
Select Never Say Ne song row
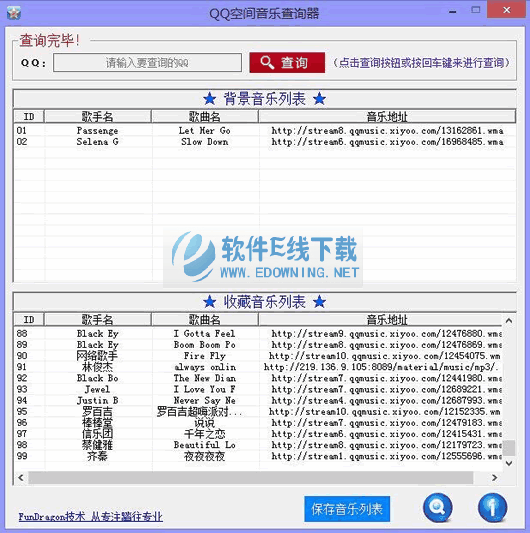[x=258, y=400]
